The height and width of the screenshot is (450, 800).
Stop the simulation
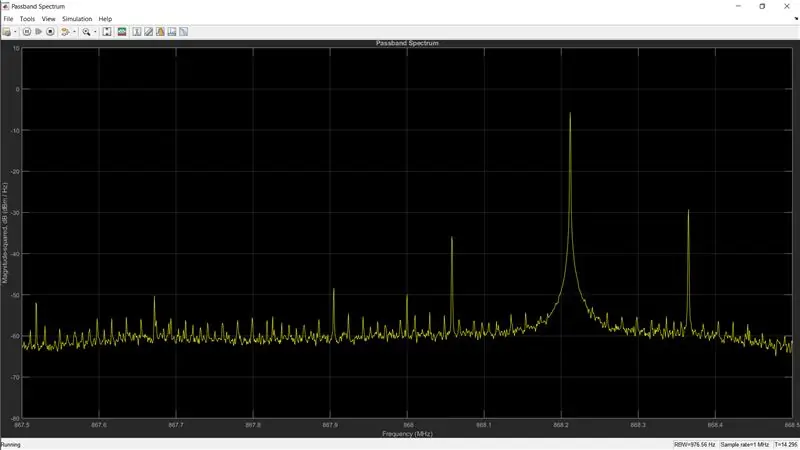[51, 32]
